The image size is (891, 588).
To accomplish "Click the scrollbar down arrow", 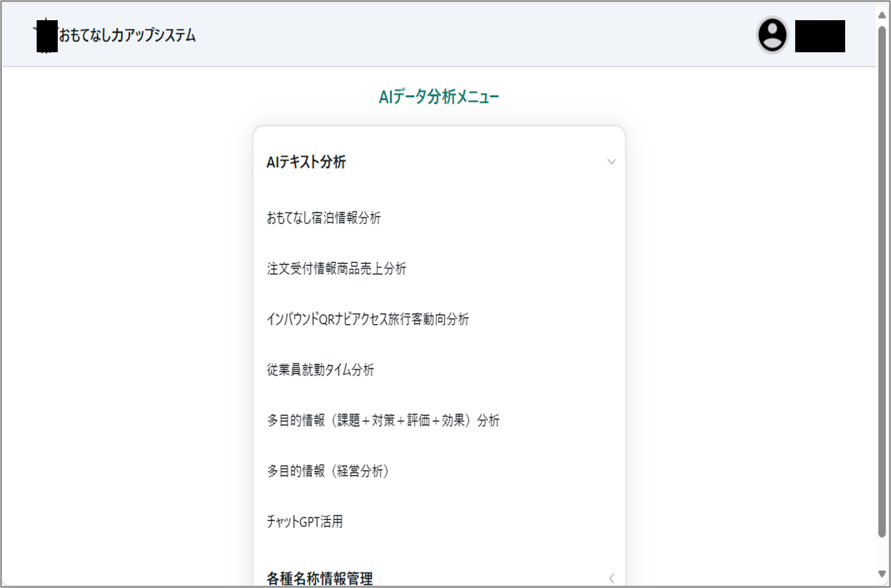I will (x=882, y=574).
